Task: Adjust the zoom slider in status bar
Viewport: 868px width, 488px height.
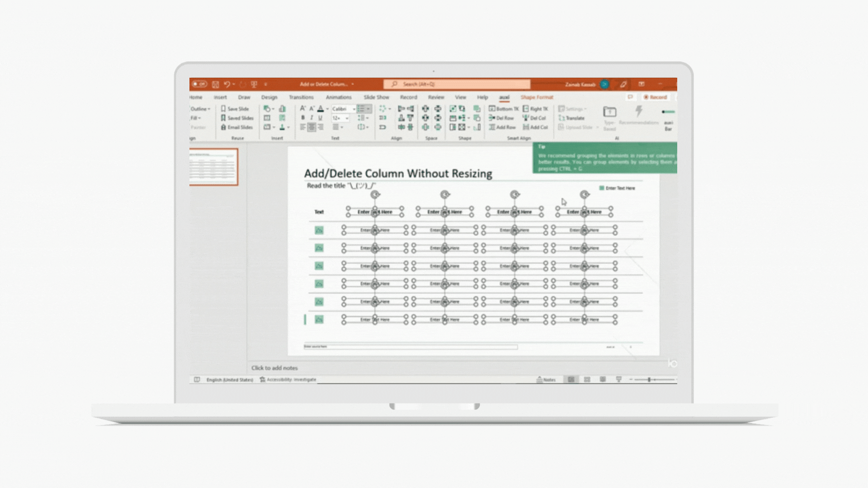Action: pos(649,380)
